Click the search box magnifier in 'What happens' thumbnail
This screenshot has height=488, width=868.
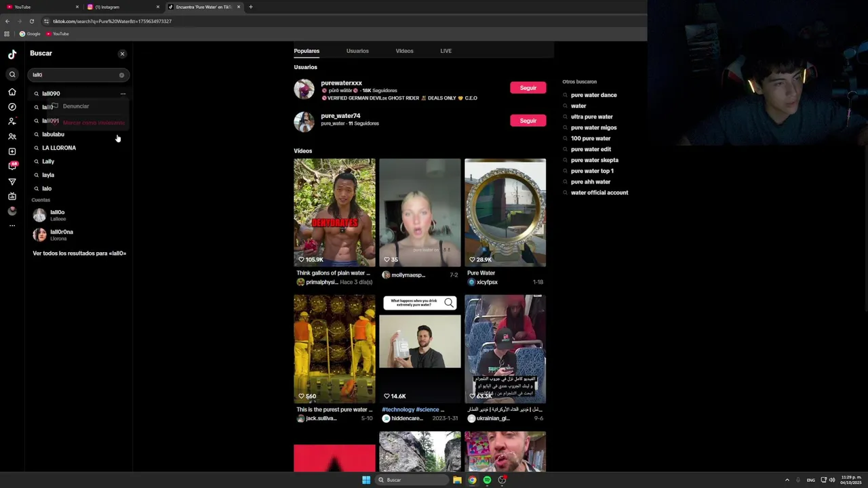(x=449, y=303)
